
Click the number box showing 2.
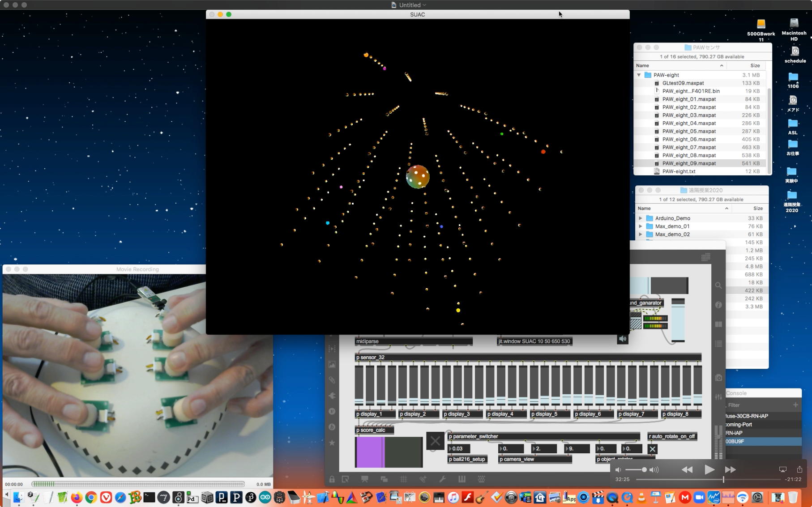544,448
